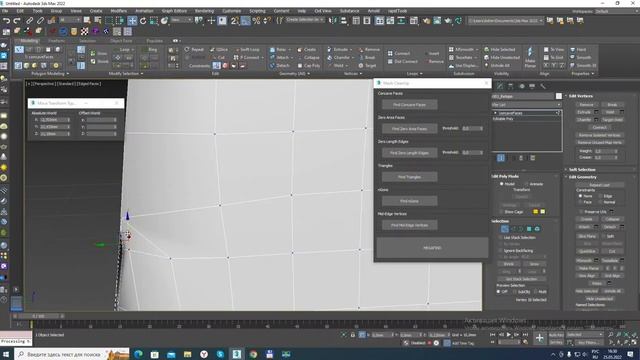Expand the Soft Selection rollout

(x=582, y=169)
